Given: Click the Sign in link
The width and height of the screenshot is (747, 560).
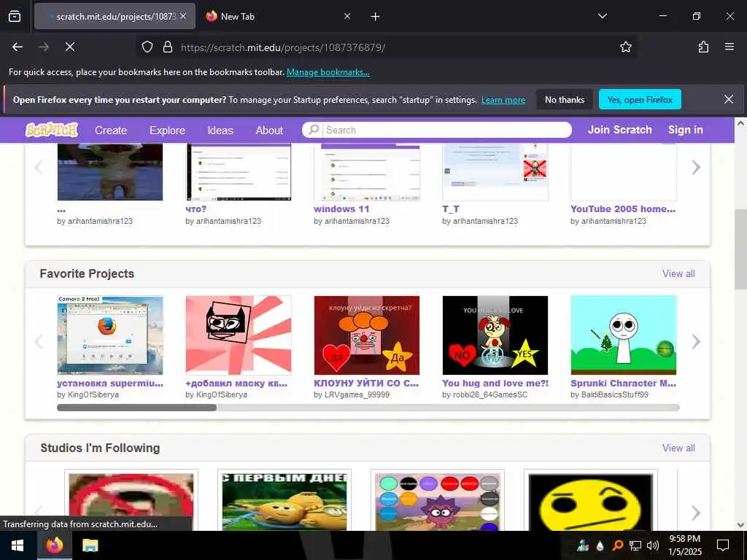Looking at the screenshot, I should 686,130.
